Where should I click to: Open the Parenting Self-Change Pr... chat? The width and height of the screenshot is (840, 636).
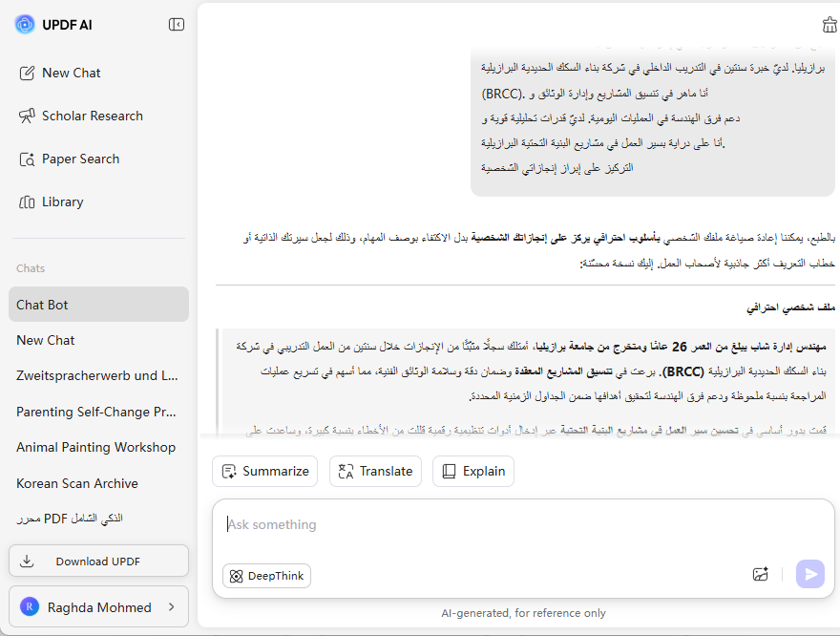[x=98, y=412]
